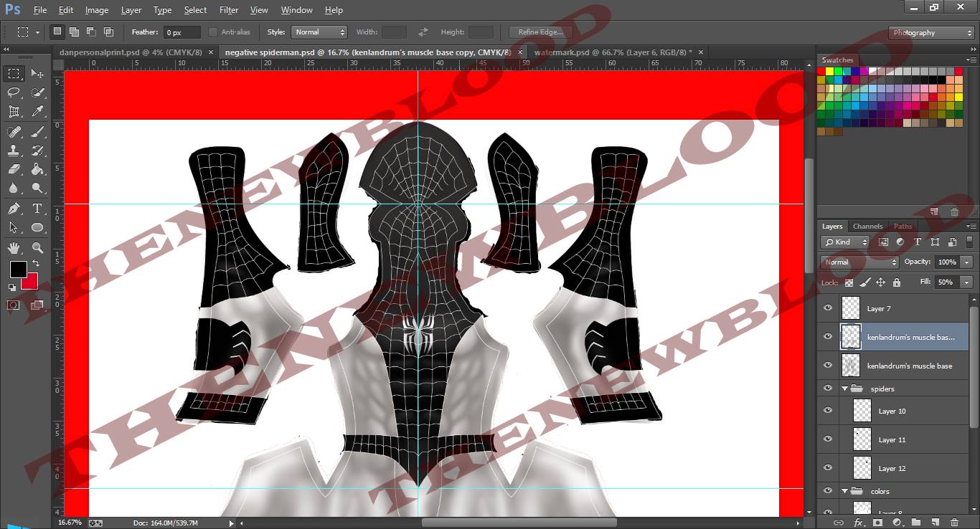Switch to the Channels tab
Image resolution: width=980 pixels, height=529 pixels.
[867, 227]
